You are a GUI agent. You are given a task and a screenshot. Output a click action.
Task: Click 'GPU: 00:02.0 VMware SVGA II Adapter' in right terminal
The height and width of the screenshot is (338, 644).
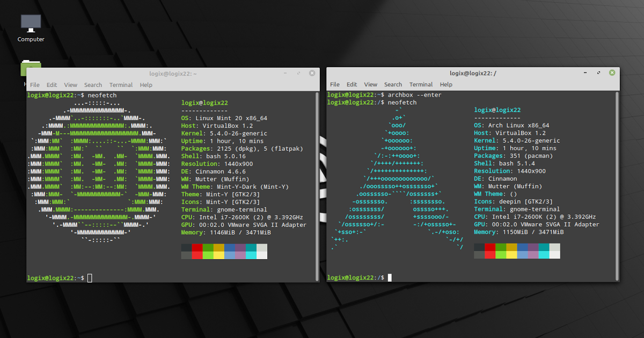click(x=537, y=224)
